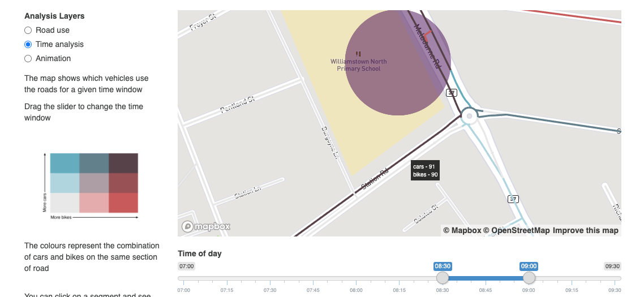Select the Road use radio button
The image size is (644, 297).
(28, 30)
